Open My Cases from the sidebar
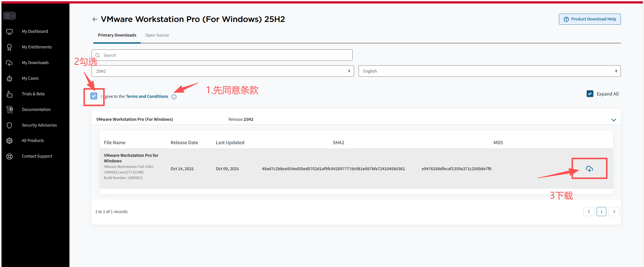 [30, 78]
